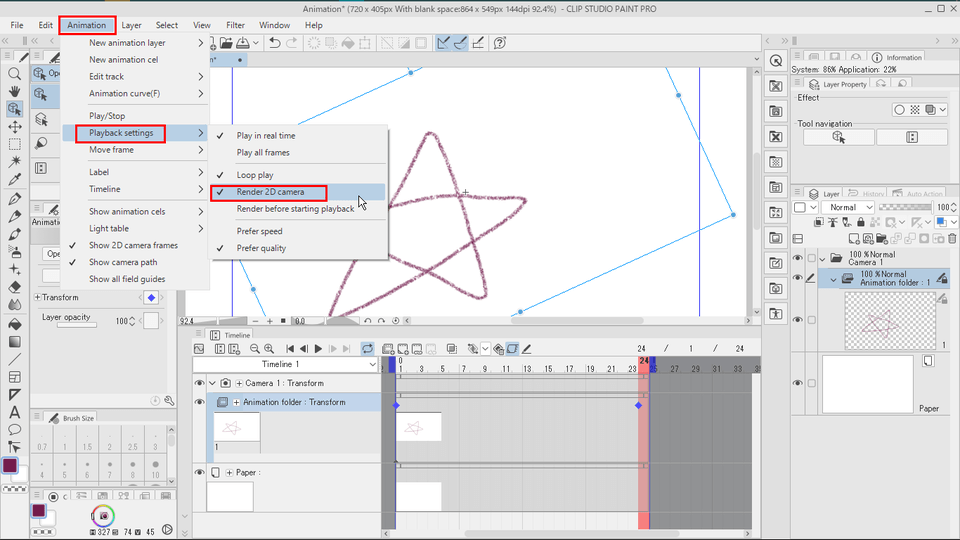
Task: Play the animation in timeline
Action: point(318,349)
